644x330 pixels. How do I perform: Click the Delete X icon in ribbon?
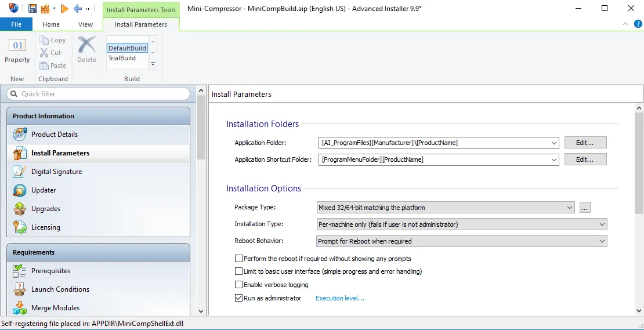pyautogui.click(x=86, y=44)
